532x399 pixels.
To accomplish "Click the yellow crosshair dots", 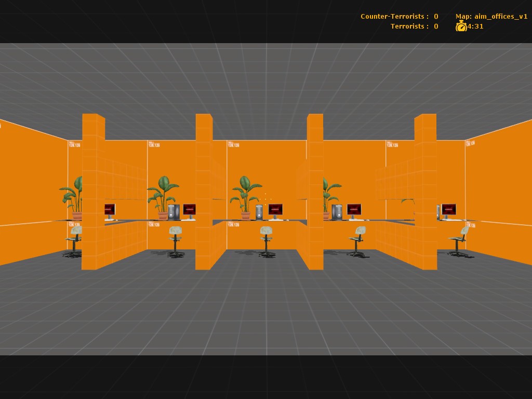I will pos(265,199).
